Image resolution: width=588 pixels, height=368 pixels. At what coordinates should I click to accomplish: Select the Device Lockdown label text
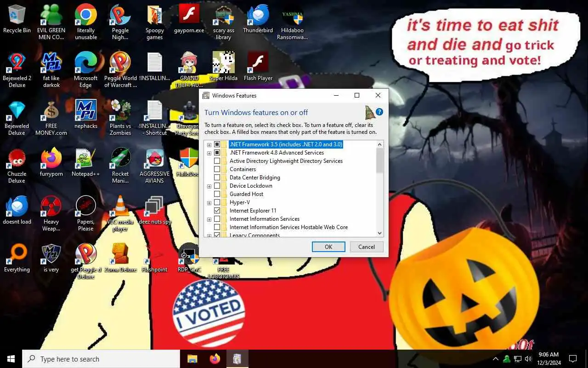(251, 186)
